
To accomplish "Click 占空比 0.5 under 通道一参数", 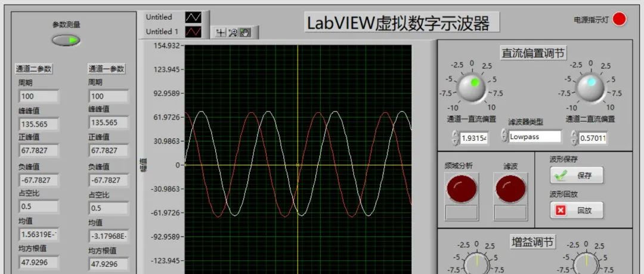I will tap(109, 208).
